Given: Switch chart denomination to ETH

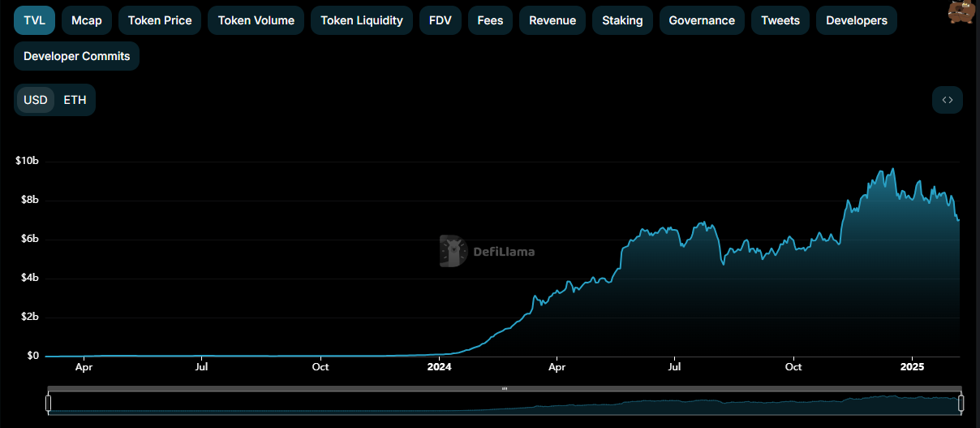Looking at the screenshot, I should [75, 100].
